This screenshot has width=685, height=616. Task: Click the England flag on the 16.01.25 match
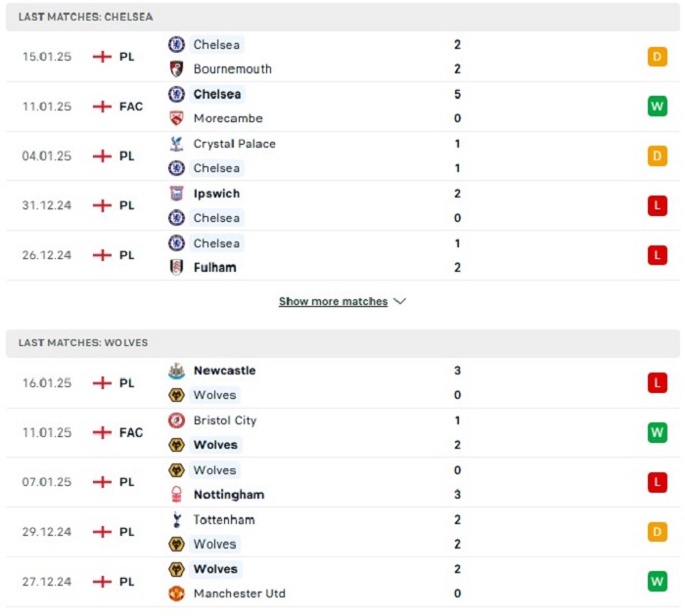[102, 383]
